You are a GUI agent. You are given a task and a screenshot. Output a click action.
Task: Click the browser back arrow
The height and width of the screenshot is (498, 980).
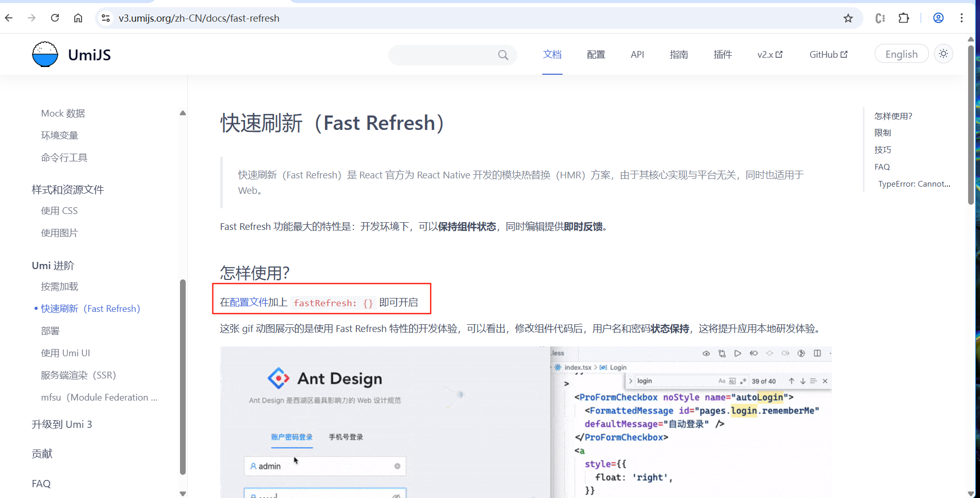pos(9,18)
